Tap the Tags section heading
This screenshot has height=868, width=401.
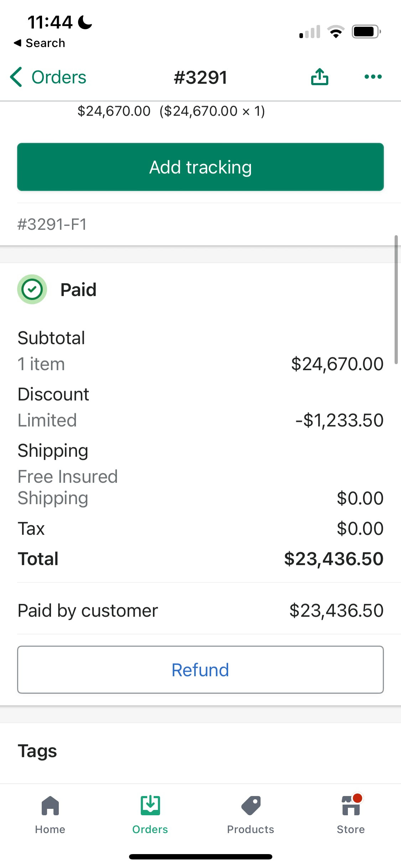(37, 751)
